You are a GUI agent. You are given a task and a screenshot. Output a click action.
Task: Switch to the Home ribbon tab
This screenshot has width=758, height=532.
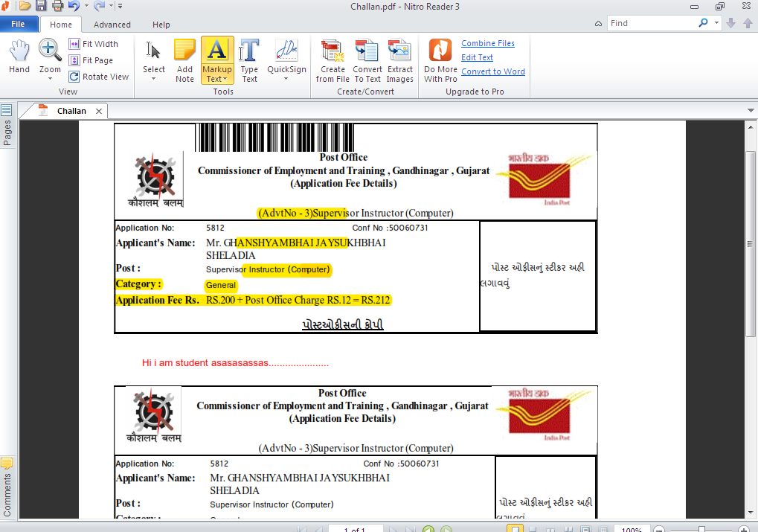[x=61, y=25]
